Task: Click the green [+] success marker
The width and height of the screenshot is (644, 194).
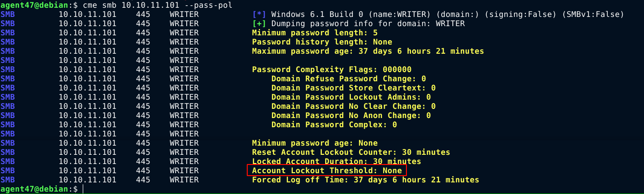Action: click(259, 24)
